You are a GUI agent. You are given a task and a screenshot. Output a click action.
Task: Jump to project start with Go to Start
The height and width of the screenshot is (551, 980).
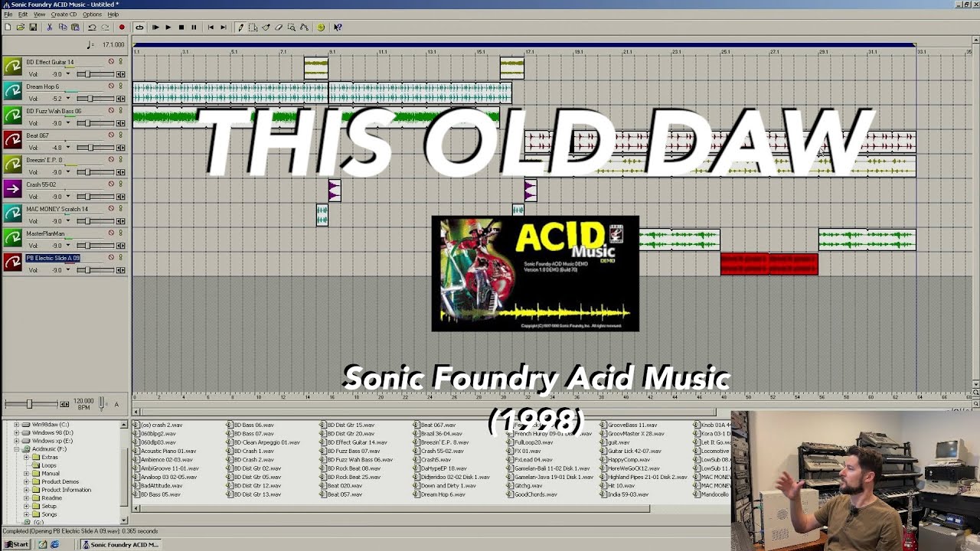click(211, 27)
